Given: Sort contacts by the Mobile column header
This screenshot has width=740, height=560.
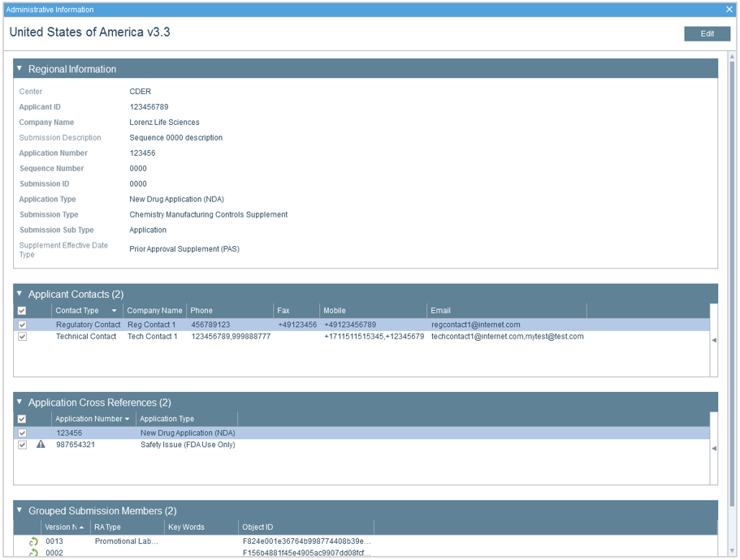Looking at the screenshot, I should pos(374,311).
